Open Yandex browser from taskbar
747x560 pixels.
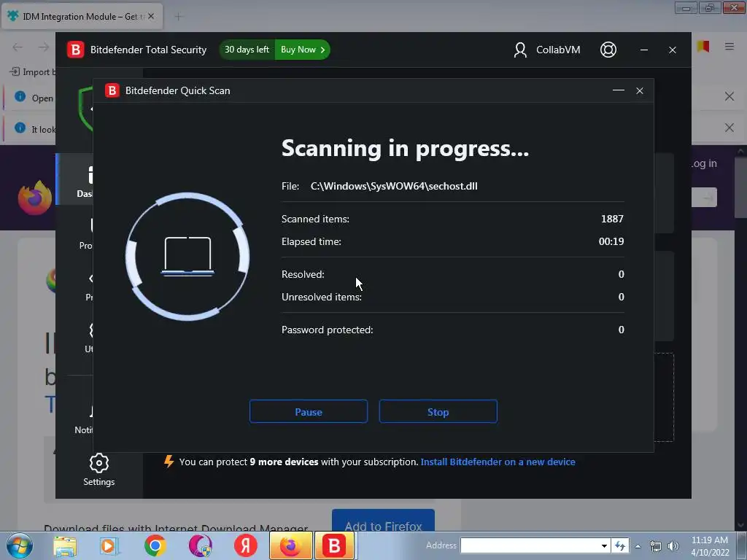point(246,545)
